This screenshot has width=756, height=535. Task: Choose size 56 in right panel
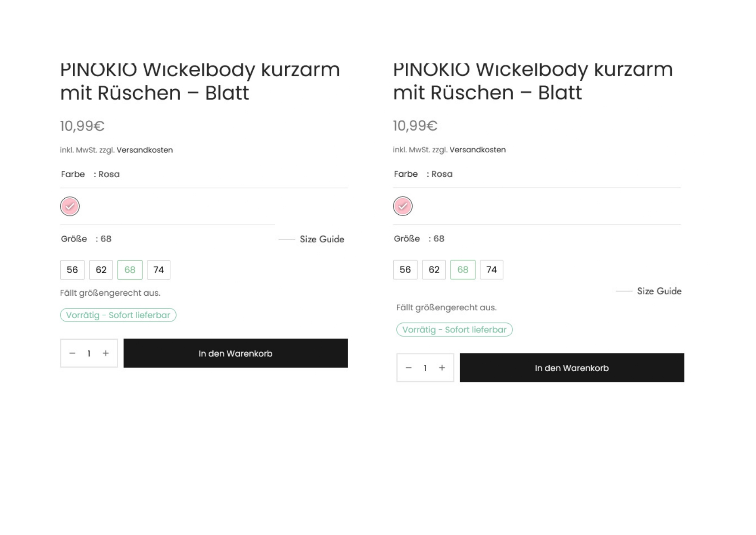405,270
